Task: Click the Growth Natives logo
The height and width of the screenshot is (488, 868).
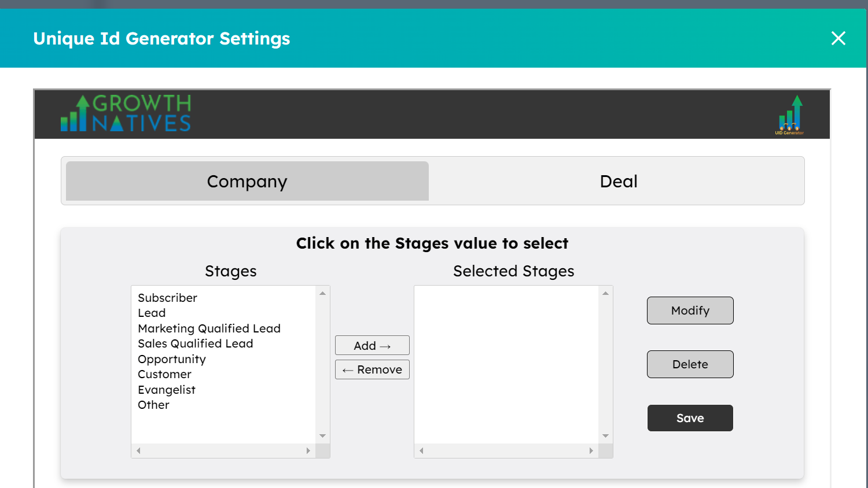Action: [x=125, y=113]
